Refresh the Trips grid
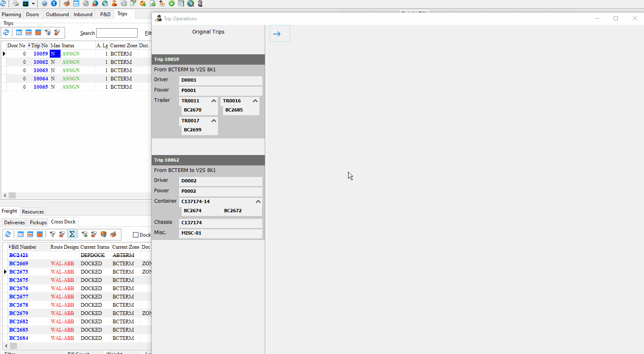 (6, 32)
